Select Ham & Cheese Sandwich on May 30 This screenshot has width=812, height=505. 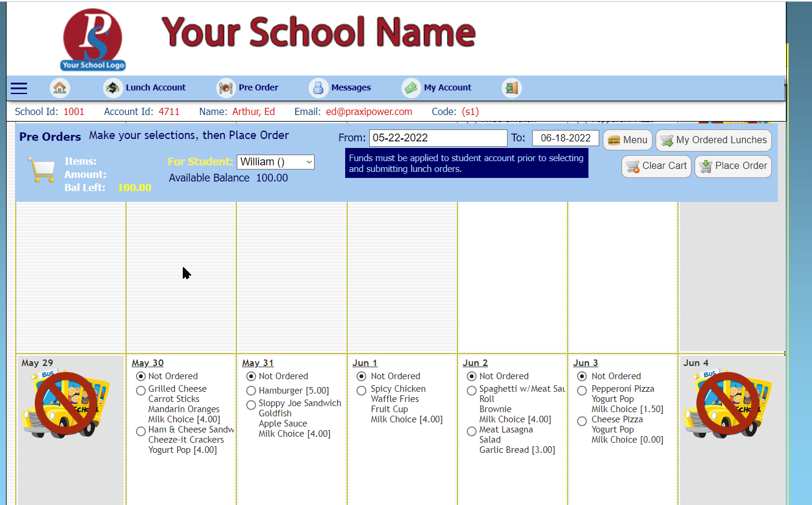pos(141,431)
